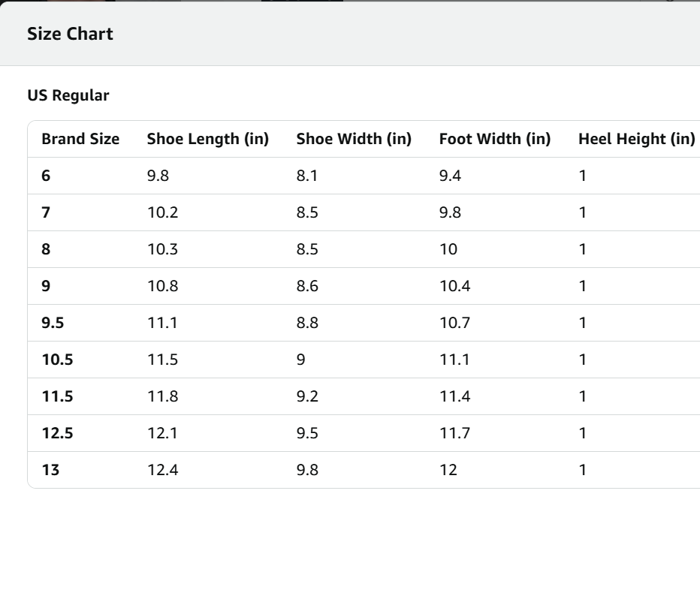Select brand size 13 row label

(x=50, y=470)
